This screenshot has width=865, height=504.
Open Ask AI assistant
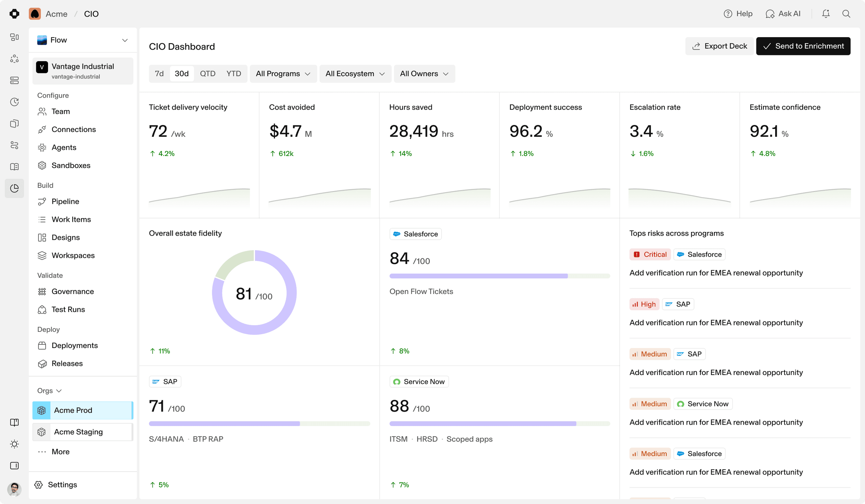coord(783,14)
